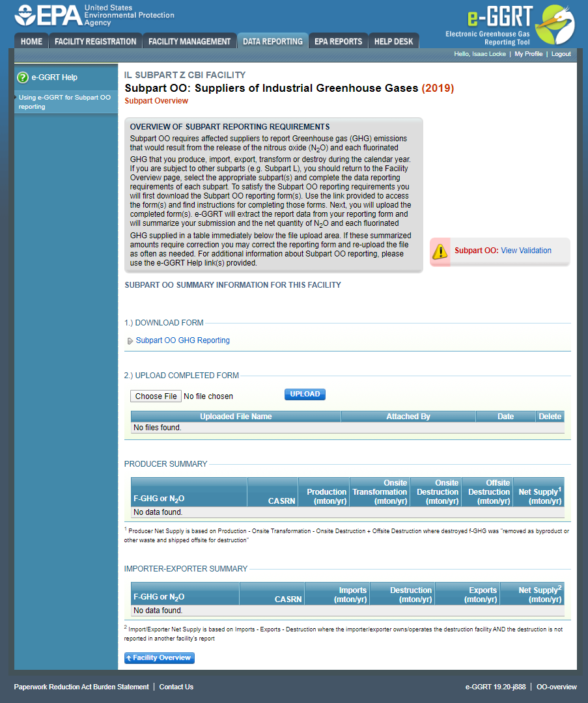Screen dimensions: 588x703
Task: Click the Attached By column header
Action: [x=408, y=417]
